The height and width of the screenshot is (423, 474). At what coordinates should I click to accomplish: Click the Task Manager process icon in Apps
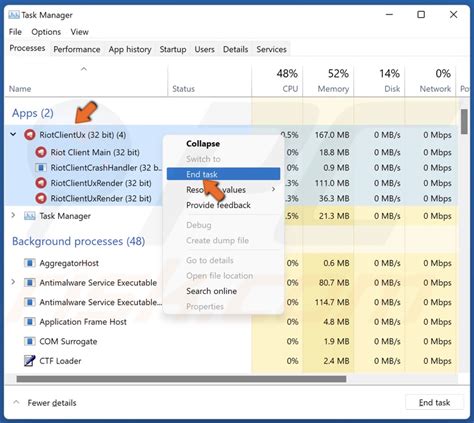click(30, 216)
